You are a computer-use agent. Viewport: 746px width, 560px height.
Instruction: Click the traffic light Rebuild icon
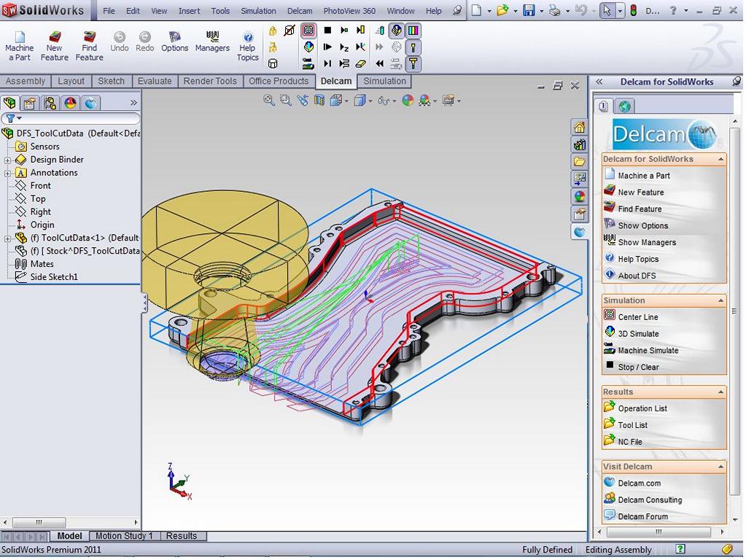633,10
